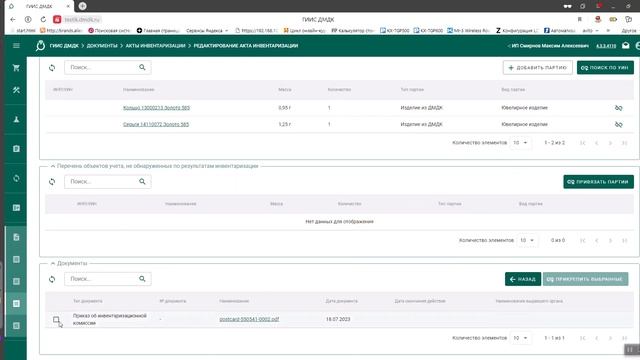This screenshot has width=640, height=360.
Task: Open the file-document sidebar item
Action: pyautogui.click(x=16, y=237)
